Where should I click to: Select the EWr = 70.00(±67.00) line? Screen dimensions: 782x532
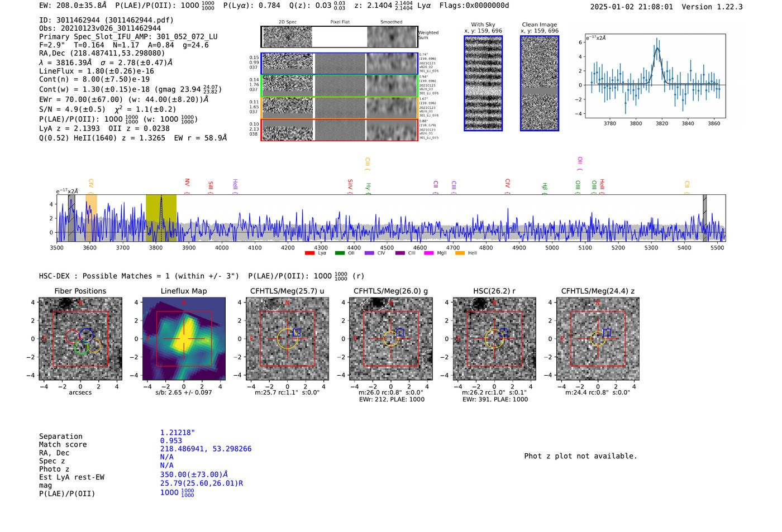pyautogui.click(x=124, y=99)
